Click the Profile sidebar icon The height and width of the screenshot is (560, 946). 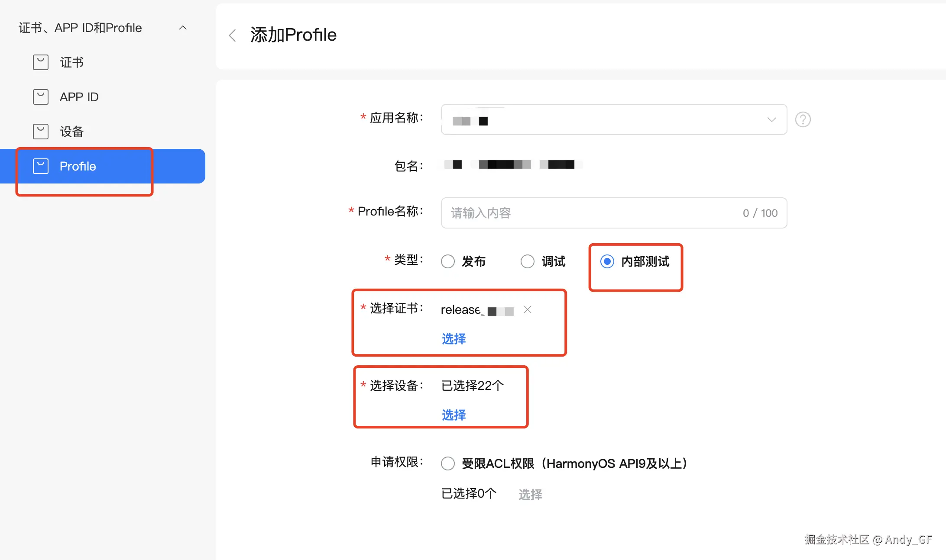tap(41, 166)
